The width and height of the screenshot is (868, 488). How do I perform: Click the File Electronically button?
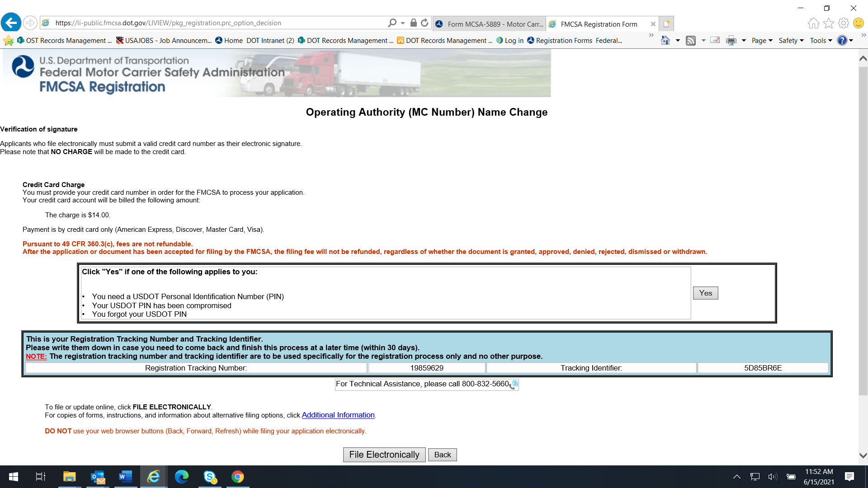pyautogui.click(x=384, y=455)
